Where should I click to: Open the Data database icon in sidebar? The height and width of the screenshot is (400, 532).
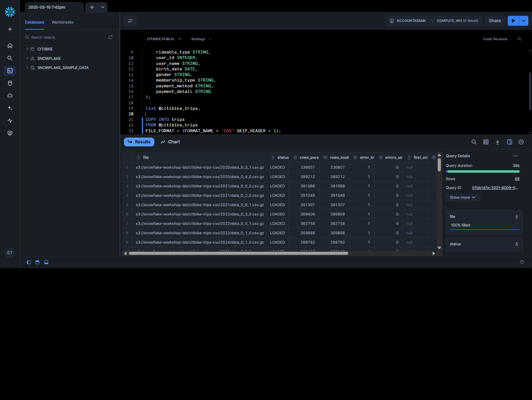coord(10,83)
